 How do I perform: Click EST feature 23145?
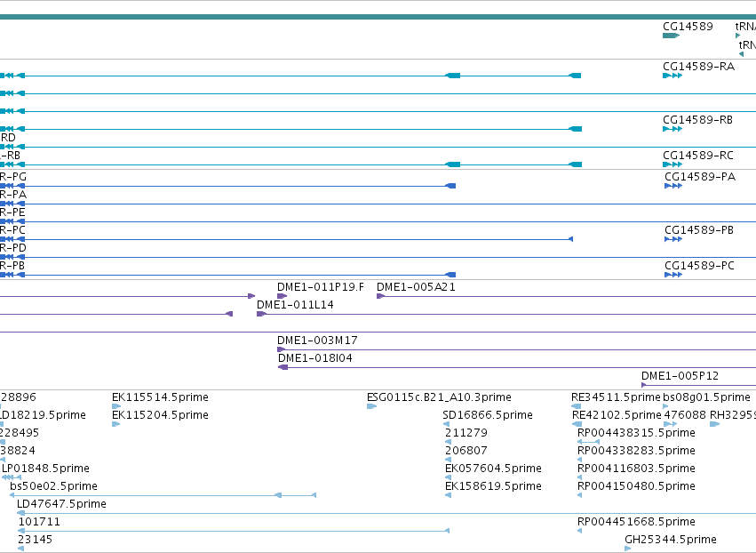36,540
